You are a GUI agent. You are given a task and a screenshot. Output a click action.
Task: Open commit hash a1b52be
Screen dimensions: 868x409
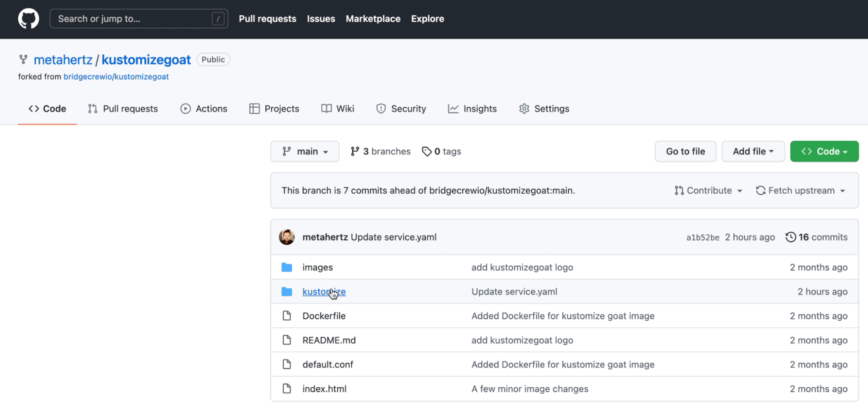point(703,237)
